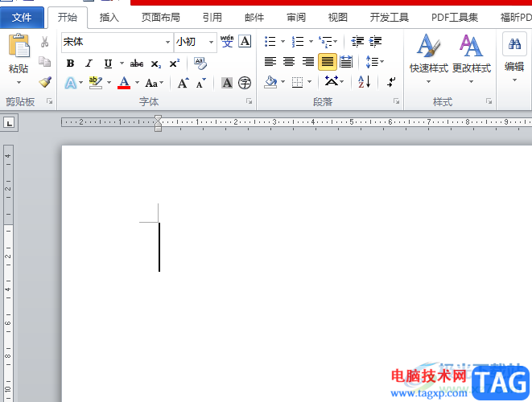Select justify alignment
This screenshot has height=402, width=532.
pos(328,62)
